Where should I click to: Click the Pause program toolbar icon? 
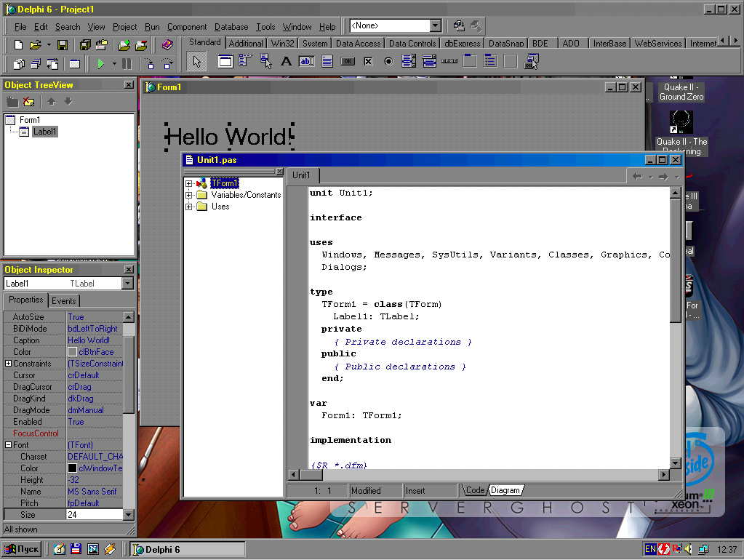tap(127, 64)
